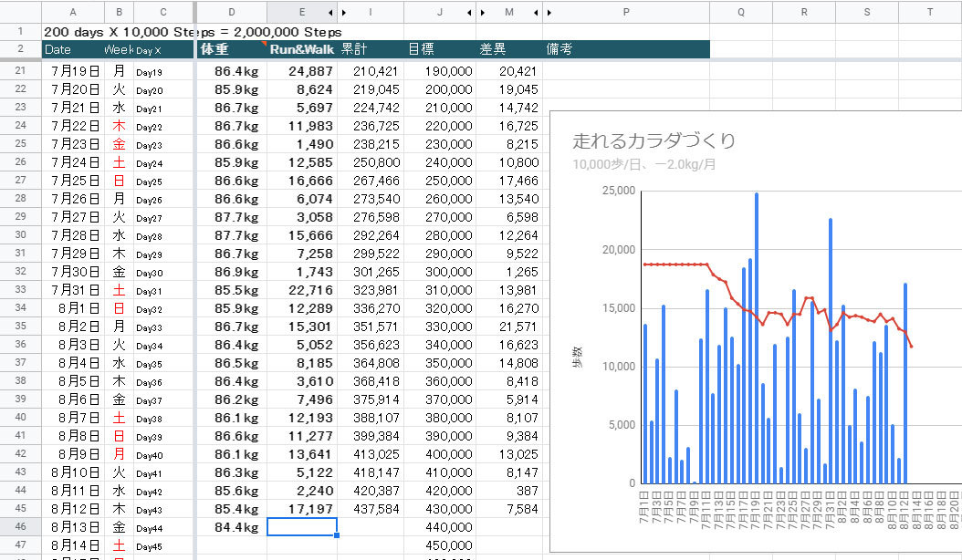Click chart title '走れるカラダづくり'

tap(654, 140)
